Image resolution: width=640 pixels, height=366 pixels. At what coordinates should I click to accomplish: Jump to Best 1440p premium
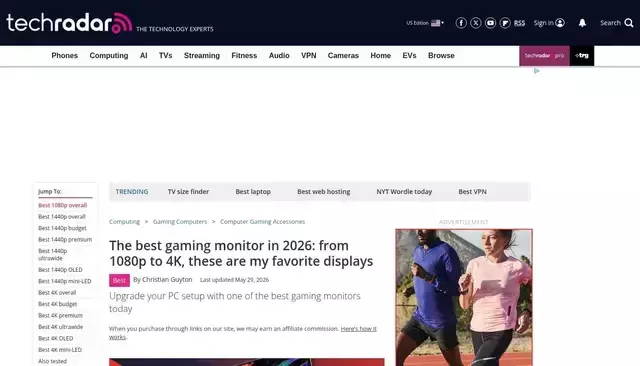tap(65, 240)
